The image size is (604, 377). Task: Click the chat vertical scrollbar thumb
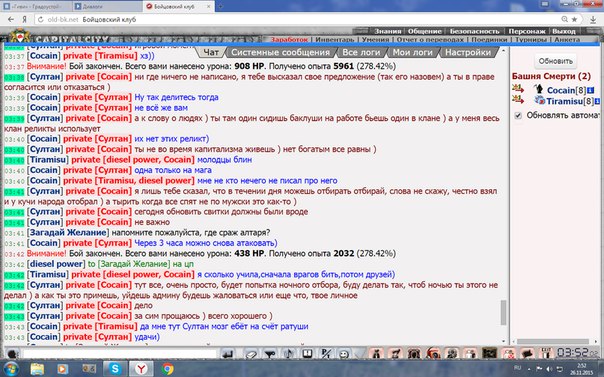(x=503, y=312)
